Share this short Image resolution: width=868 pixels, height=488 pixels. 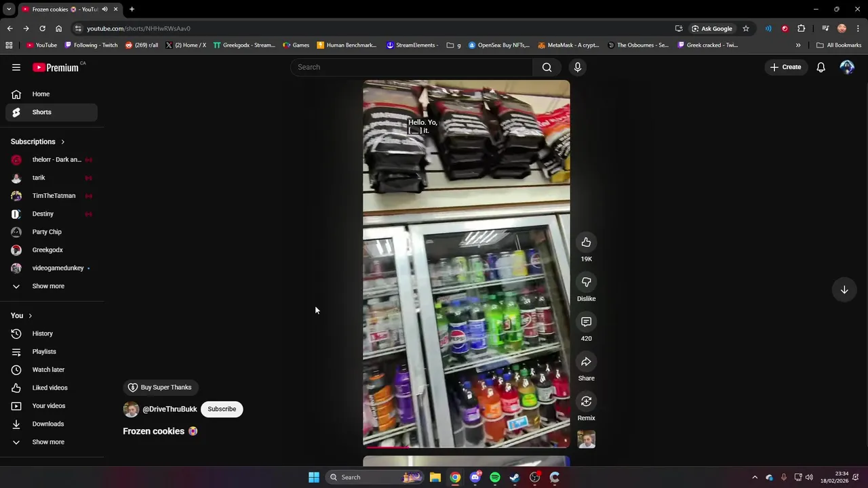[586, 362]
